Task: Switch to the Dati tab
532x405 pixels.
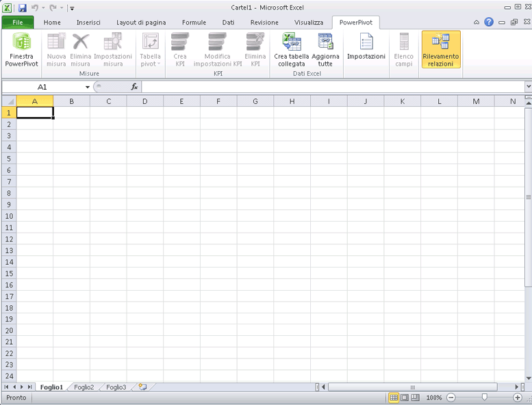Action: tap(228, 23)
